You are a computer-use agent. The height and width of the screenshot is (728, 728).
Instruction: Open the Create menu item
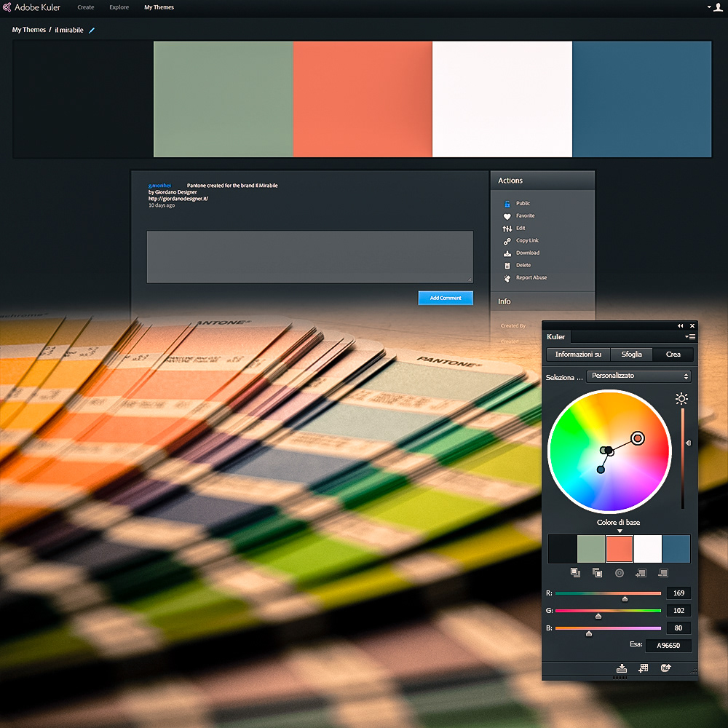(x=85, y=7)
